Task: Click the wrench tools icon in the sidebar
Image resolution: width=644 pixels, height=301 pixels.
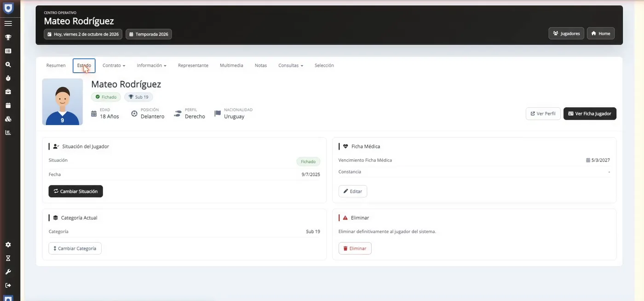Action: tap(8, 272)
